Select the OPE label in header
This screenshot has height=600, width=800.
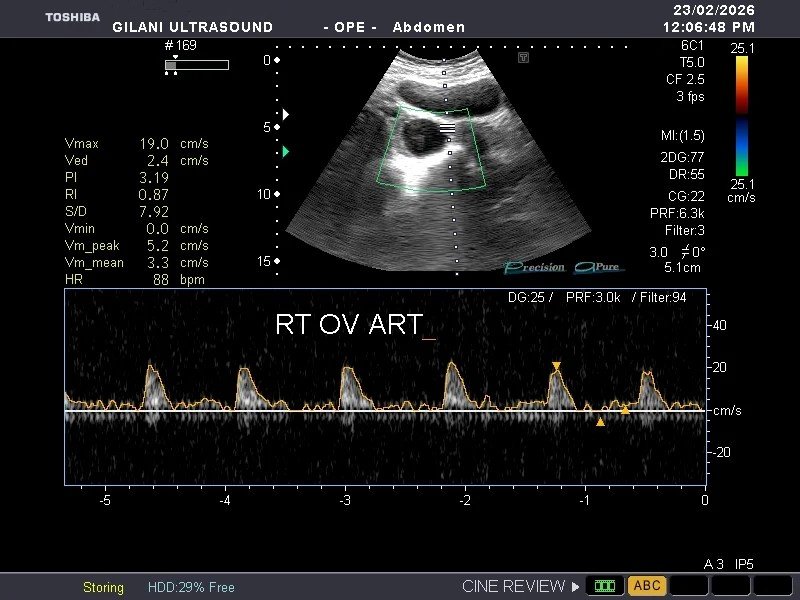coord(349,27)
